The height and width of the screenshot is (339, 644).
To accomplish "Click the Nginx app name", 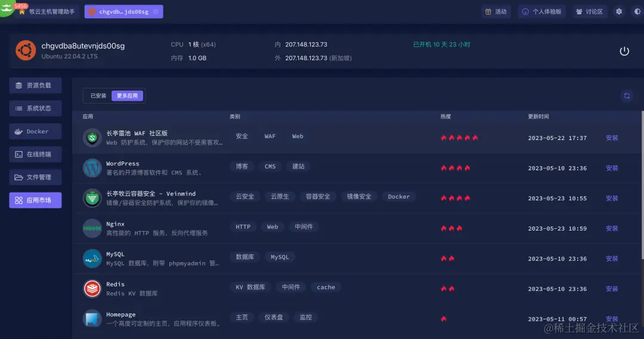I will 115,224.
